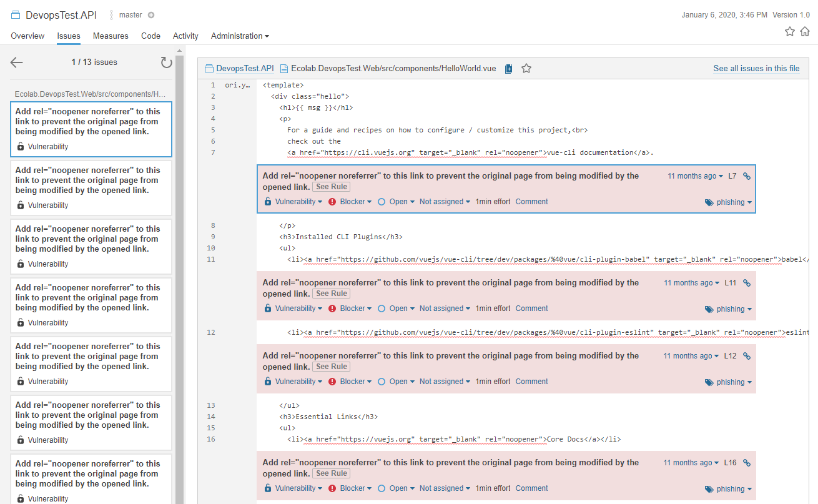Click the cli.vuejs.org link code on line 7
Viewport: 818px width, 504px height.
[x=416, y=152]
